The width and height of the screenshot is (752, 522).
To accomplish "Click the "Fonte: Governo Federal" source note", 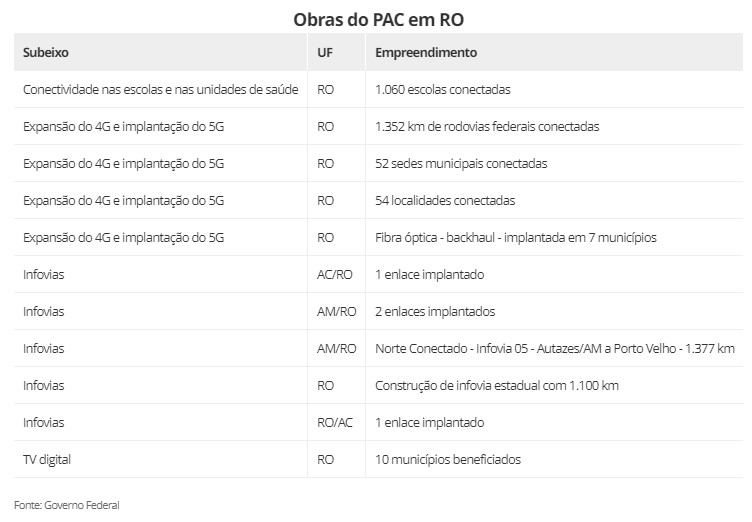I will (67, 505).
